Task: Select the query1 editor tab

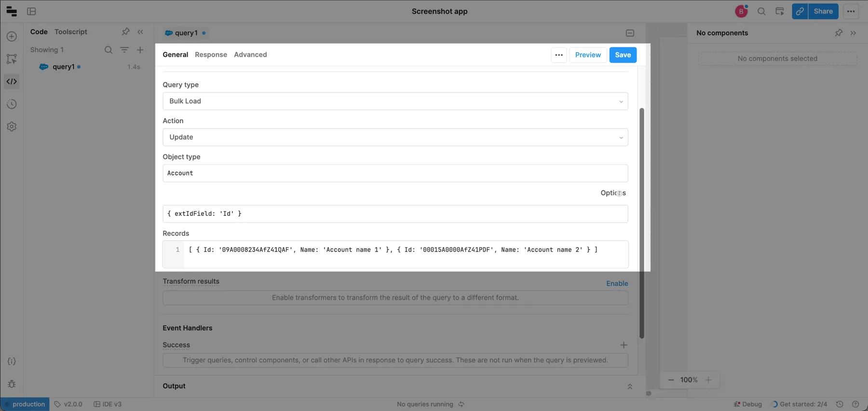Action: (x=185, y=33)
